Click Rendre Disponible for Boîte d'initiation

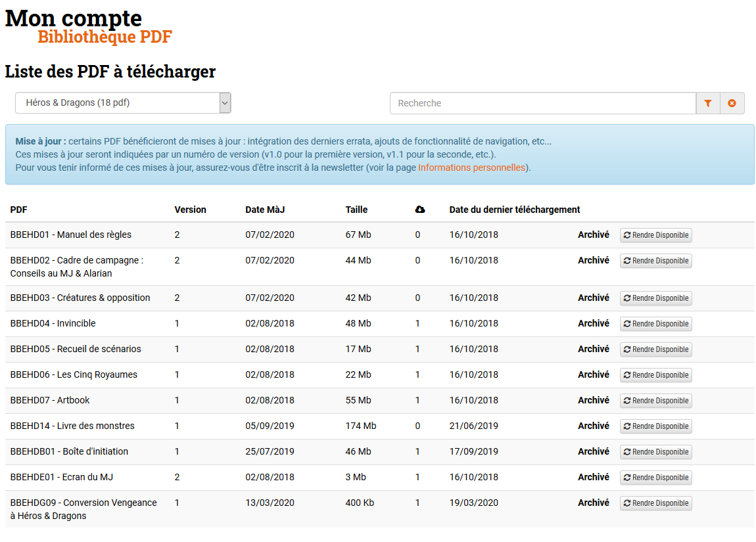point(655,452)
